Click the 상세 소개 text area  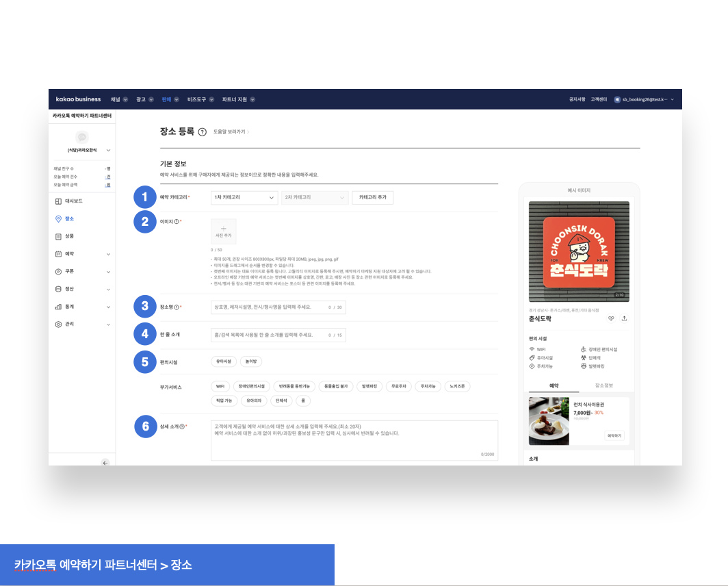(x=354, y=439)
